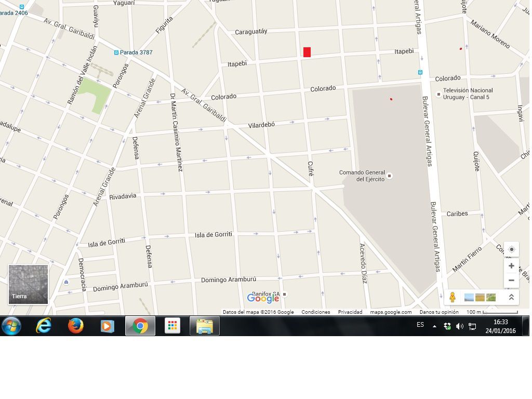532x399 pixels.
Task: Open the volume speaker tray icon
Action: tap(460, 326)
